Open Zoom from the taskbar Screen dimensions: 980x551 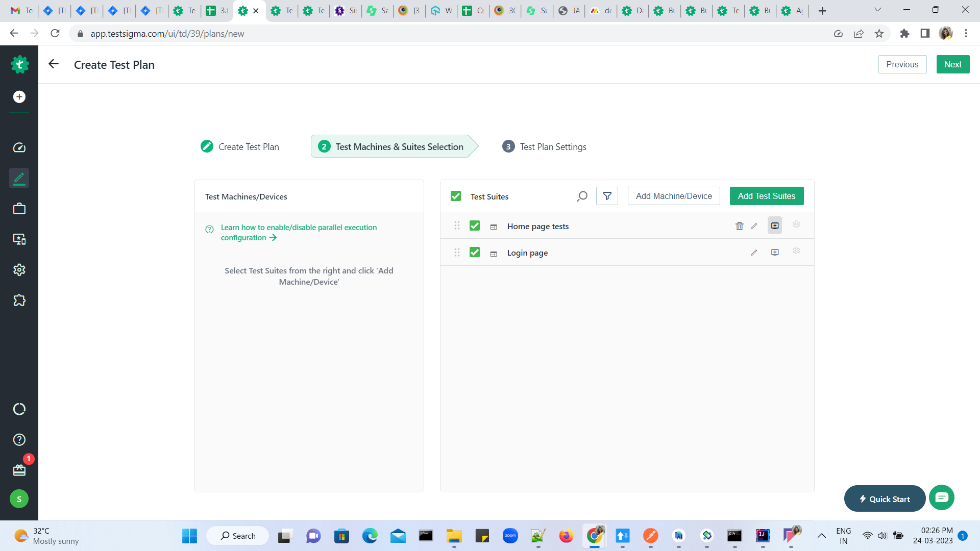click(x=510, y=536)
